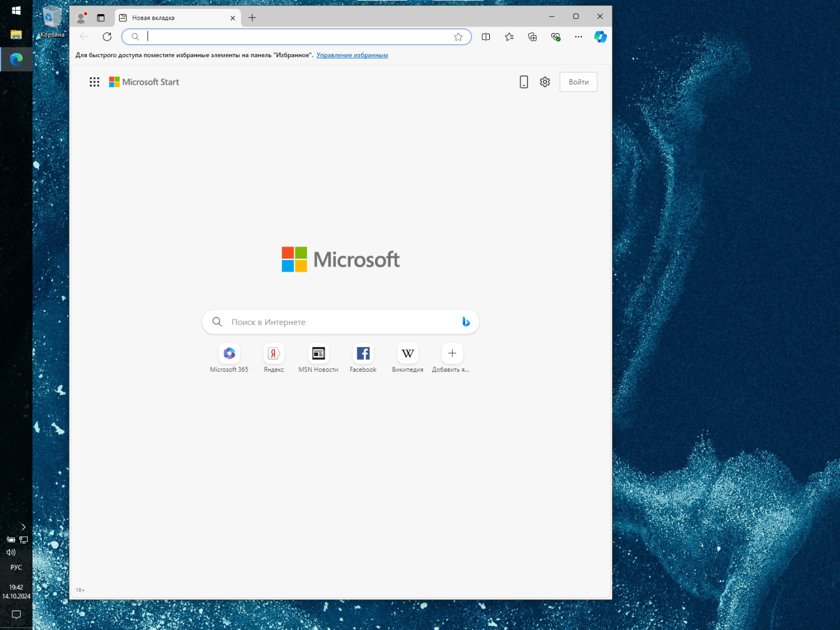Open the MSN Новости quick link
This screenshot has width=840, height=630.
(x=318, y=358)
